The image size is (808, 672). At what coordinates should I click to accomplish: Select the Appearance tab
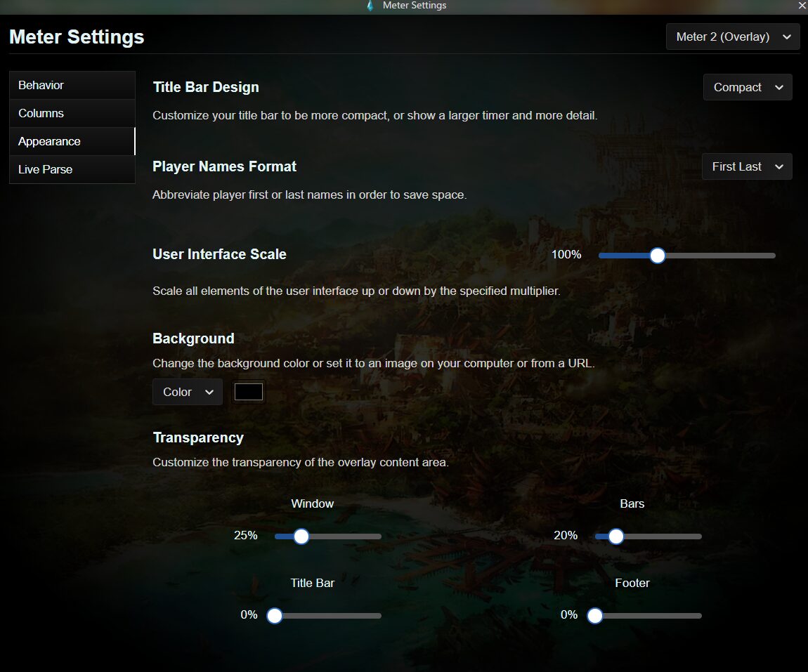(72, 141)
